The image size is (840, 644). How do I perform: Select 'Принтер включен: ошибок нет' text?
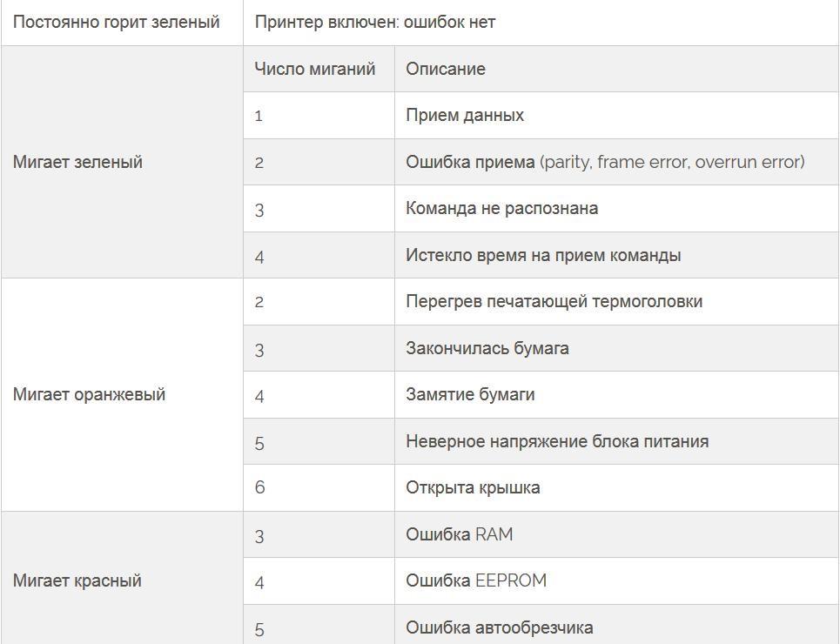pyautogui.click(x=374, y=23)
